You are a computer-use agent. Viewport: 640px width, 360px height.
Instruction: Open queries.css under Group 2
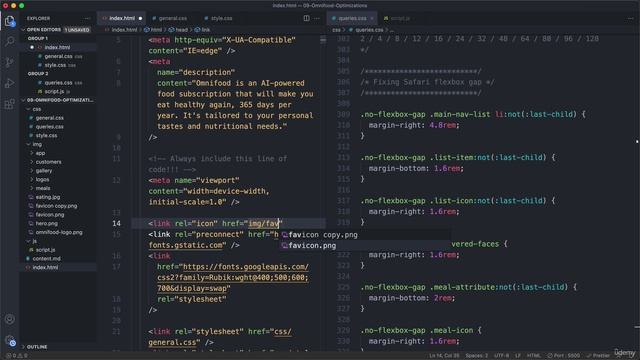[x=58, y=82]
